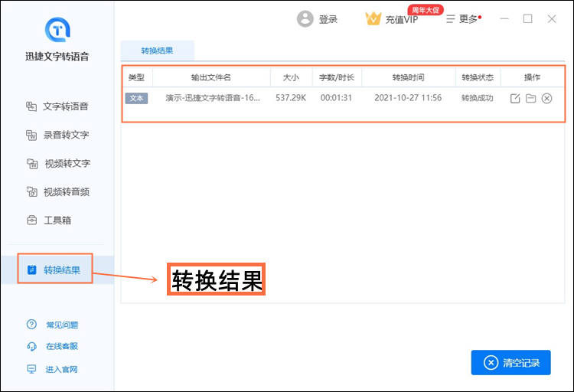Click the blue 转换结果 sidebar icon
Screen dimensions: 574x392
click(x=32, y=269)
